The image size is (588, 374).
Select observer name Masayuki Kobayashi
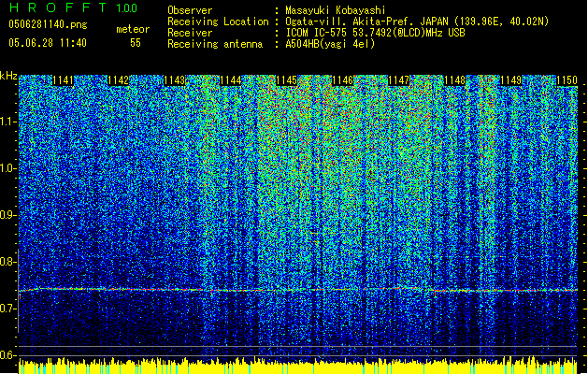click(336, 10)
